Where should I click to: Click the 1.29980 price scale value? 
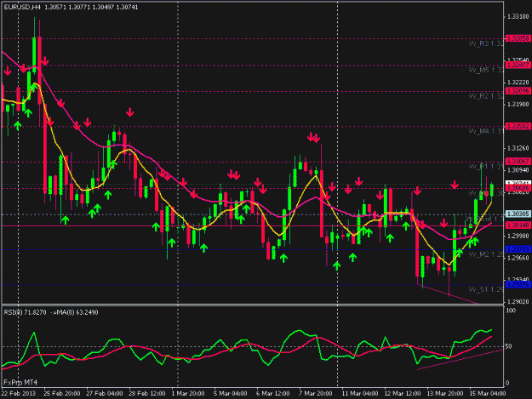(518, 236)
